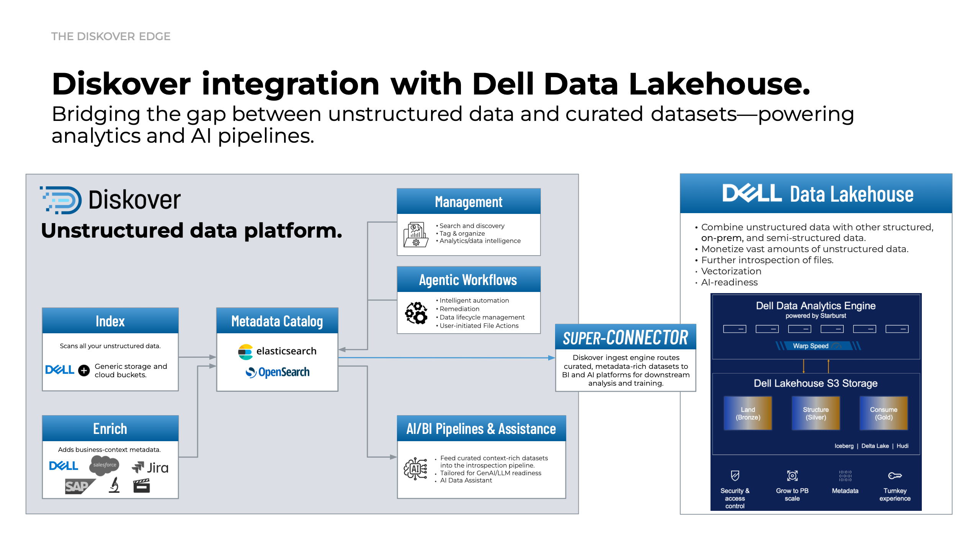Click the OpenSearch logo label
The height and width of the screenshot is (551, 980).
(x=277, y=372)
